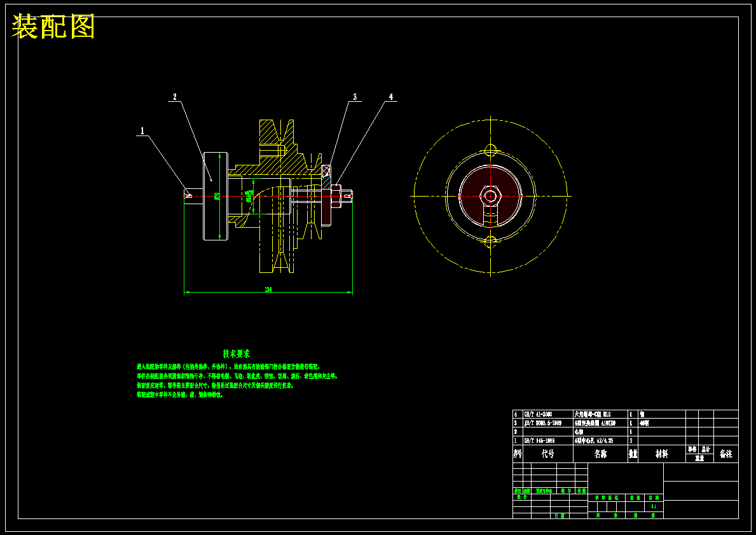Image resolution: width=756 pixels, height=535 pixels.
Task: Click the '名称' column header
Action: point(600,454)
